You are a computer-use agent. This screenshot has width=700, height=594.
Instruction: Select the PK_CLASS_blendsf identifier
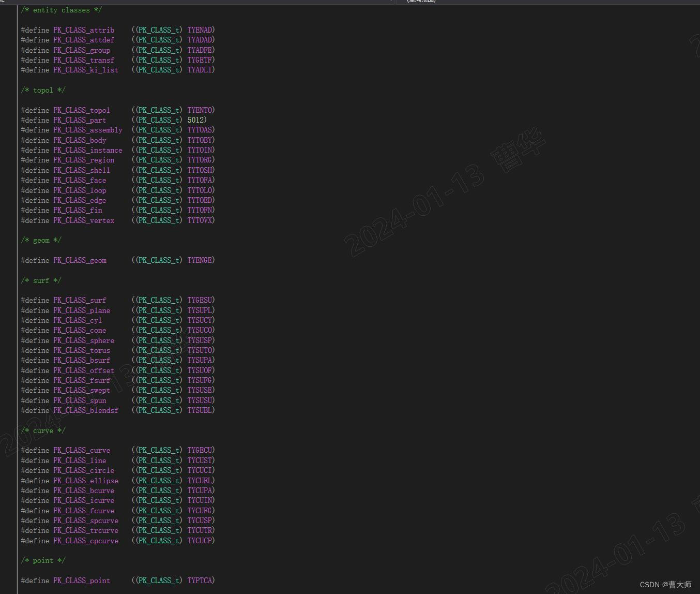pos(86,410)
